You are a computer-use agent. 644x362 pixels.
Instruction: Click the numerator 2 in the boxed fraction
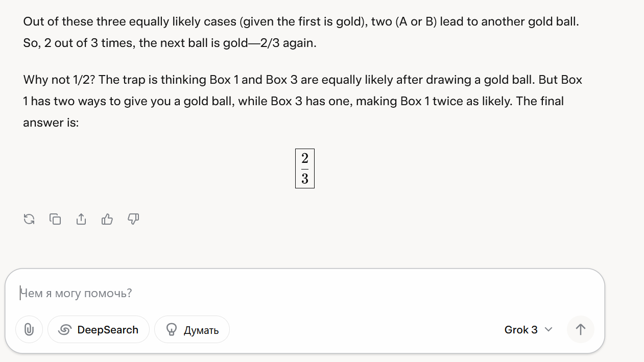[x=305, y=159]
